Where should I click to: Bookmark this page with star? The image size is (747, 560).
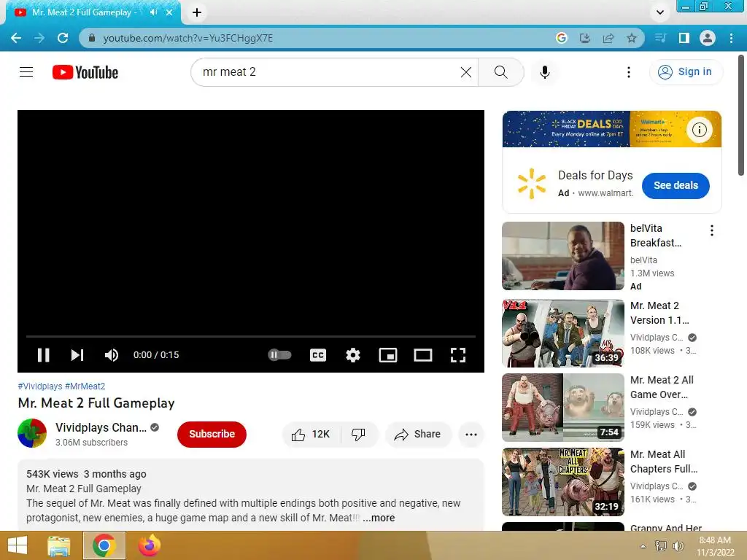[x=632, y=38]
